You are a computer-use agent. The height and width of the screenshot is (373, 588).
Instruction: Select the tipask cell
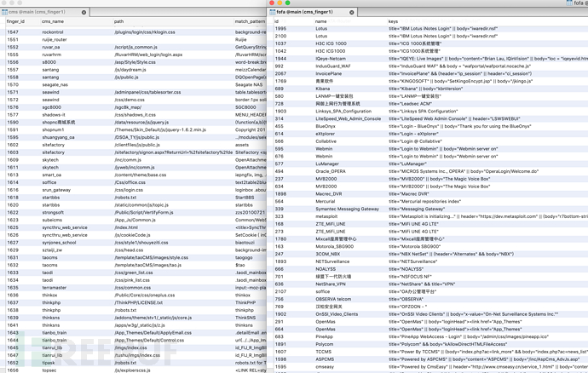pyautogui.click(x=49, y=363)
